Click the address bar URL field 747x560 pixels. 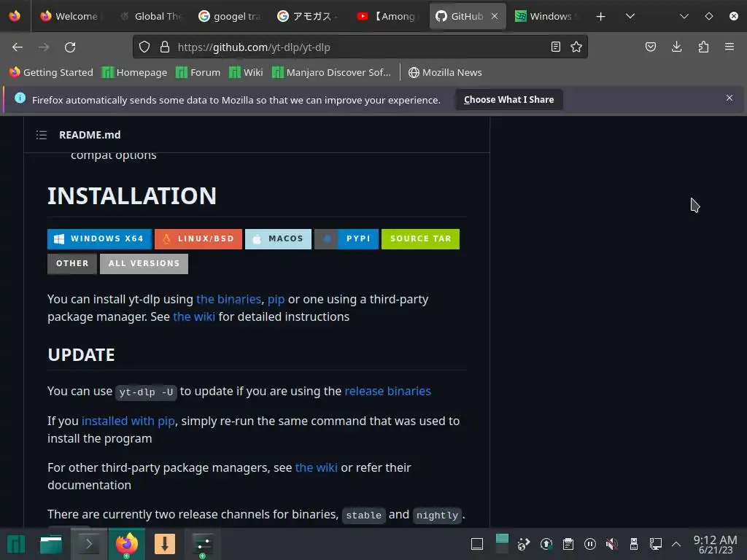(360, 47)
